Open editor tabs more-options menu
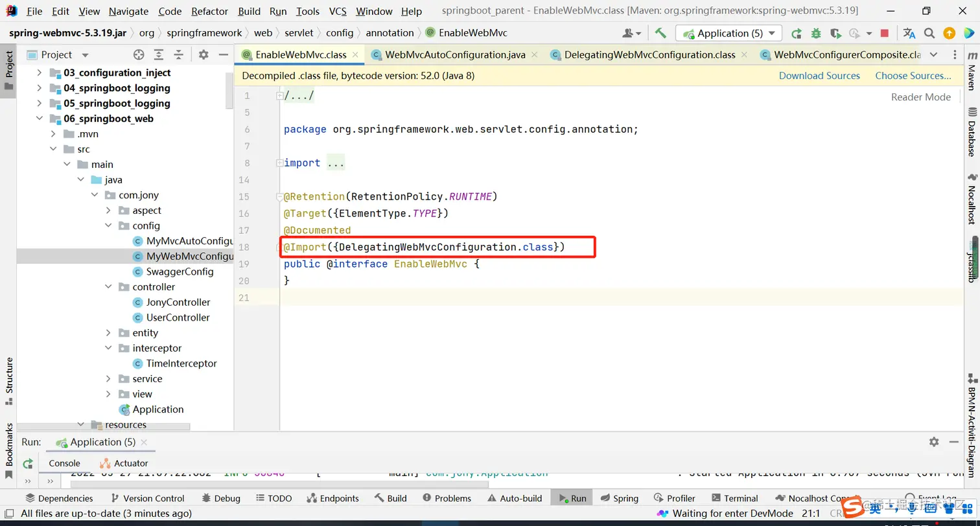 click(x=955, y=55)
